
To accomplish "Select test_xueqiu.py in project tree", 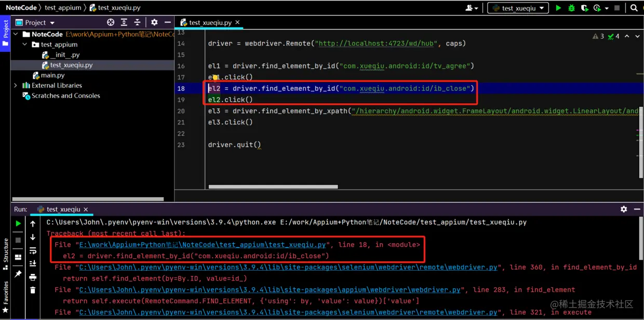I will coord(67,65).
